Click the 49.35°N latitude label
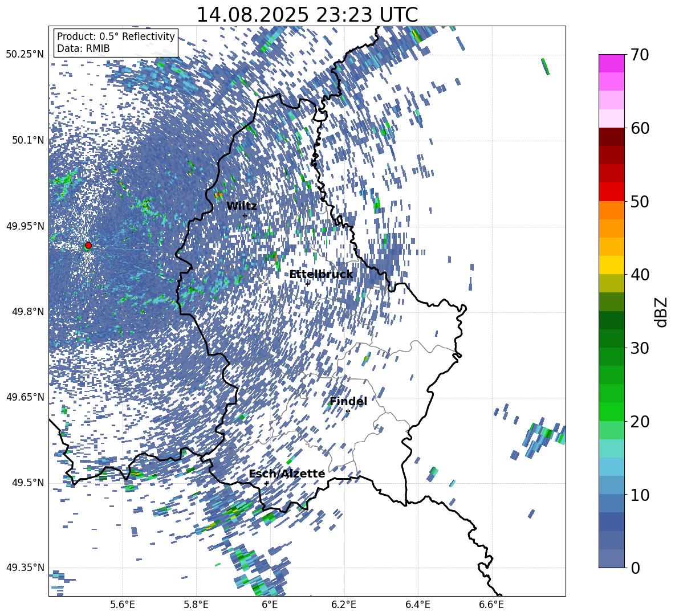The image size is (675, 616). coord(25,568)
